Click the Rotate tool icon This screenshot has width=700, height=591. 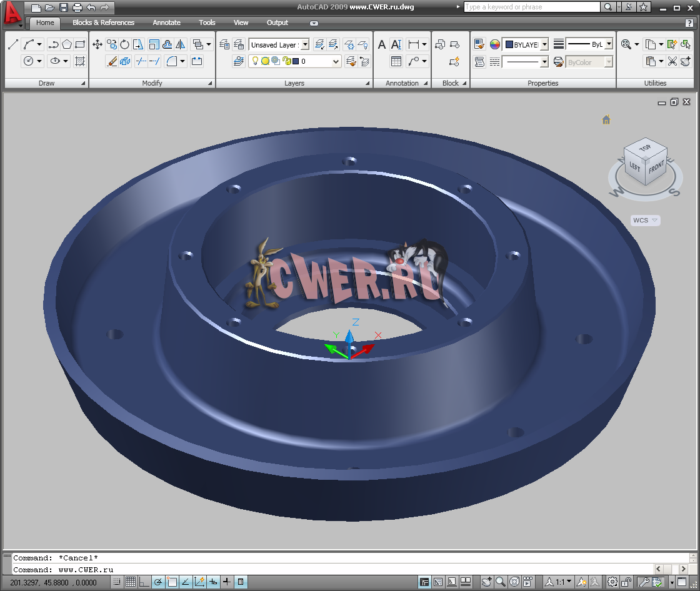[x=125, y=44]
